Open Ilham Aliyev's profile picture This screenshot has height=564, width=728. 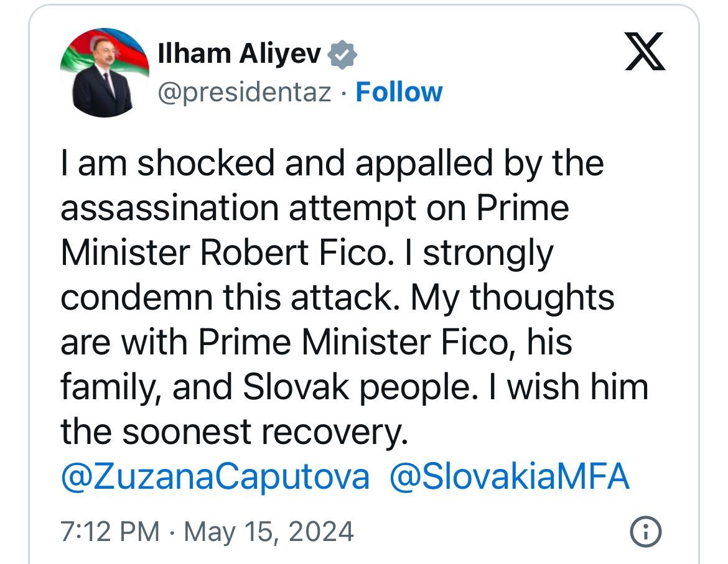coord(105,73)
